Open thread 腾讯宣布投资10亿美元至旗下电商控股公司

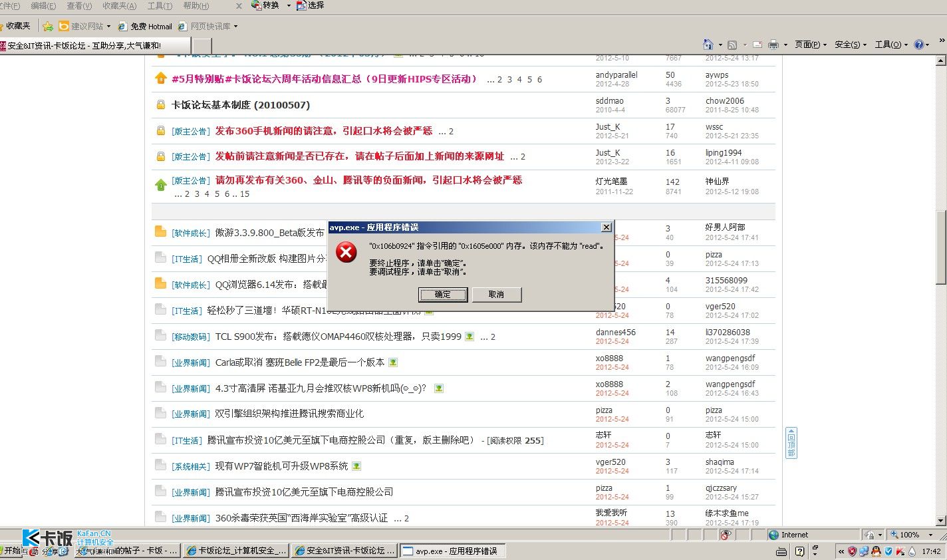pyautogui.click(x=304, y=492)
